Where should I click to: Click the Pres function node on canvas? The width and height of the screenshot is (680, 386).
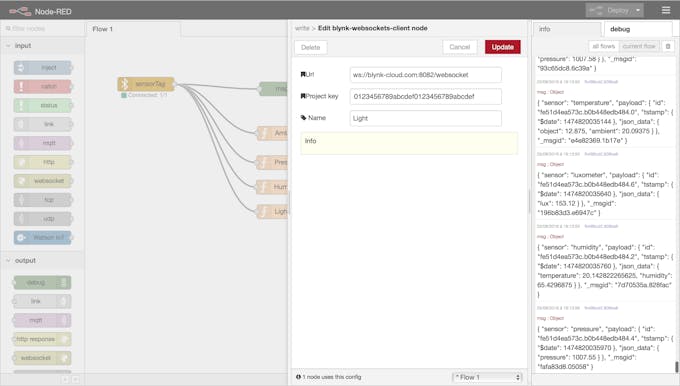click(273, 162)
